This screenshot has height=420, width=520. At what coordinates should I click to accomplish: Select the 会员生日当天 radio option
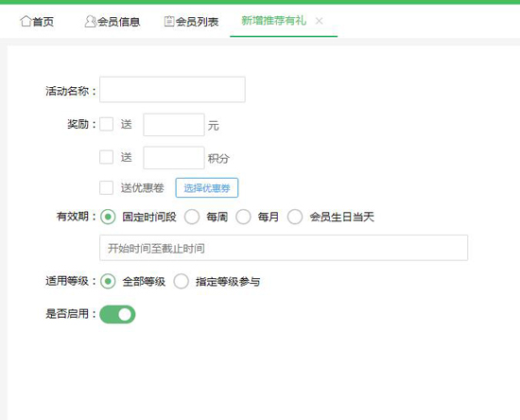(x=295, y=217)
